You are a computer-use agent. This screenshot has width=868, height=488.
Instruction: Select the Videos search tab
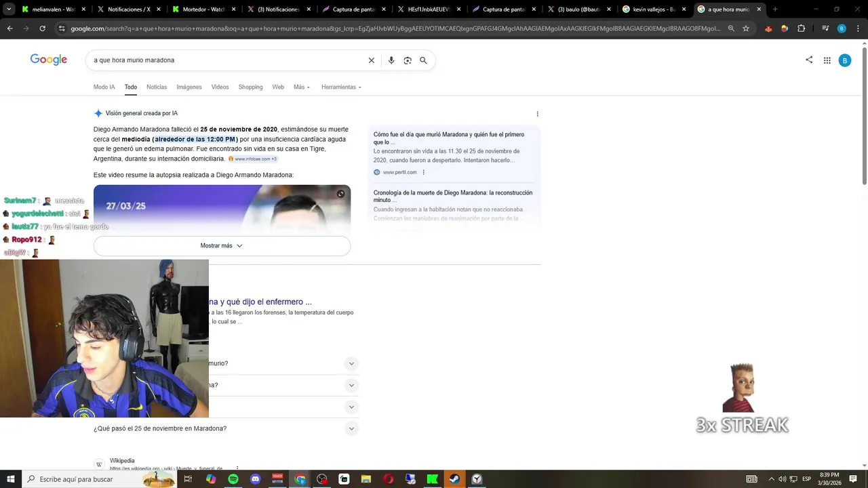tap(220, 87)
